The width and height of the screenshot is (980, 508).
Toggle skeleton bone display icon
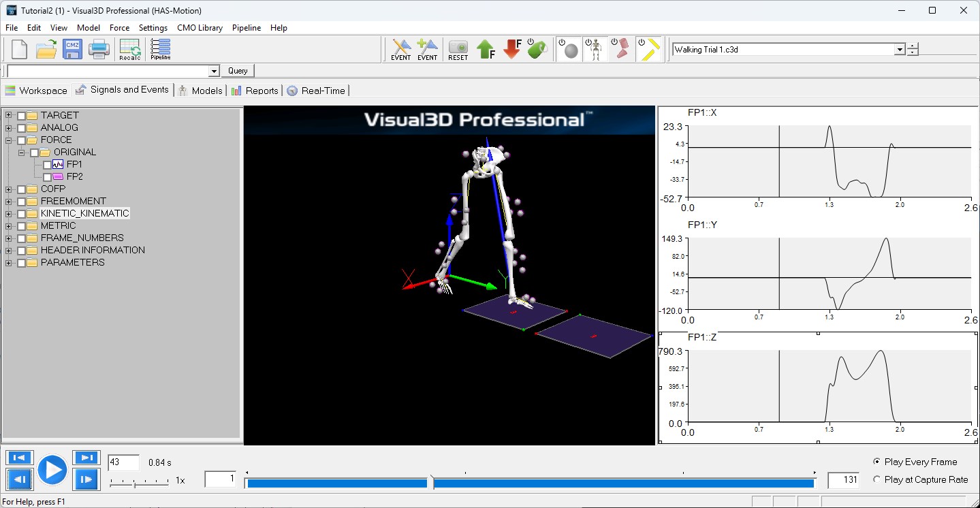pyautogui.click(x=595, y=50)
